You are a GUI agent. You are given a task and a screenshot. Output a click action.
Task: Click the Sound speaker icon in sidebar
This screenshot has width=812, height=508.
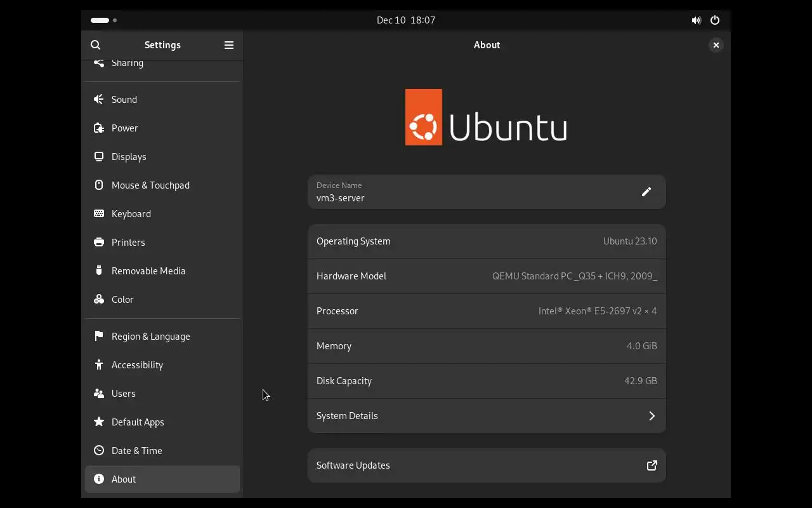(98, 99)
